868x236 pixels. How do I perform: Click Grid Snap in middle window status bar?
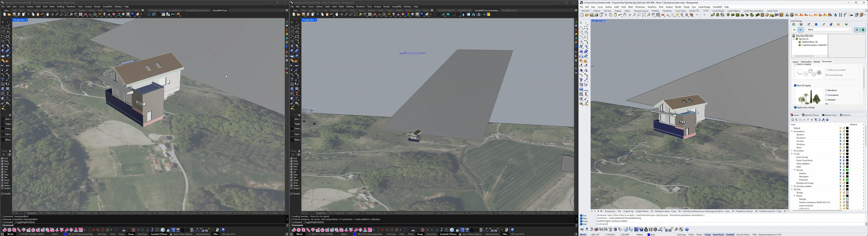[x=391, y=234]
